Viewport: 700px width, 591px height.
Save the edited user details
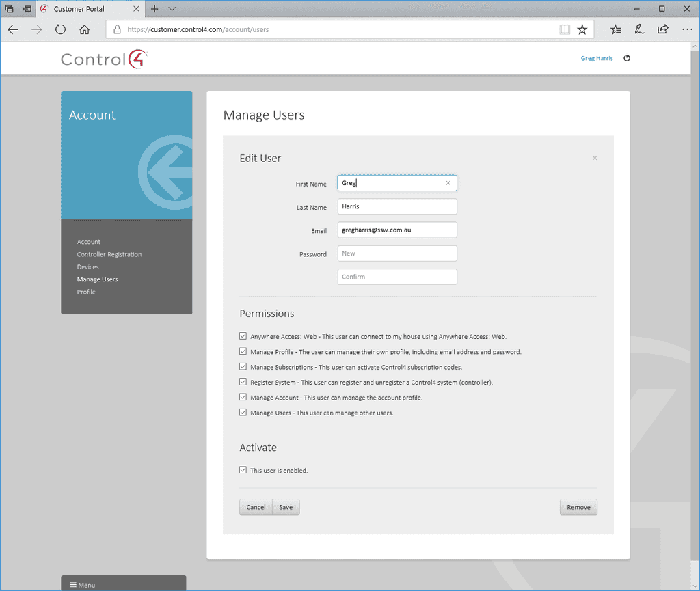click(x=286, y=507)
